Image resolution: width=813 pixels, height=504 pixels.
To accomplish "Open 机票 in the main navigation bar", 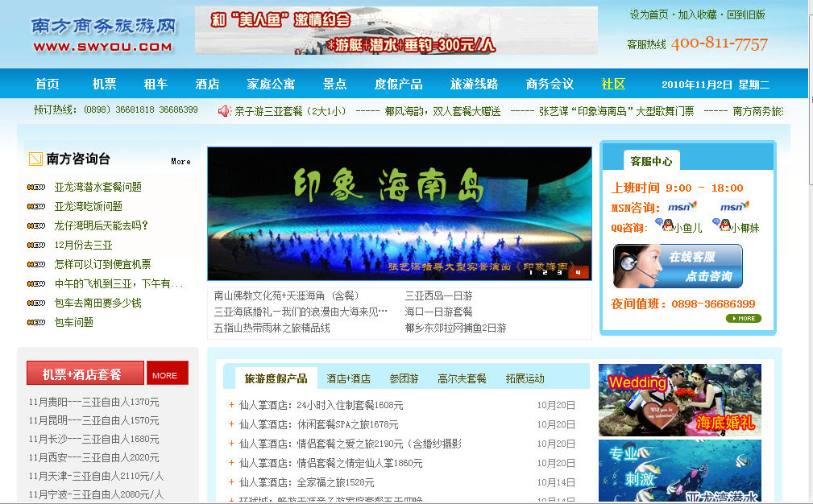I will click(104, 84).
